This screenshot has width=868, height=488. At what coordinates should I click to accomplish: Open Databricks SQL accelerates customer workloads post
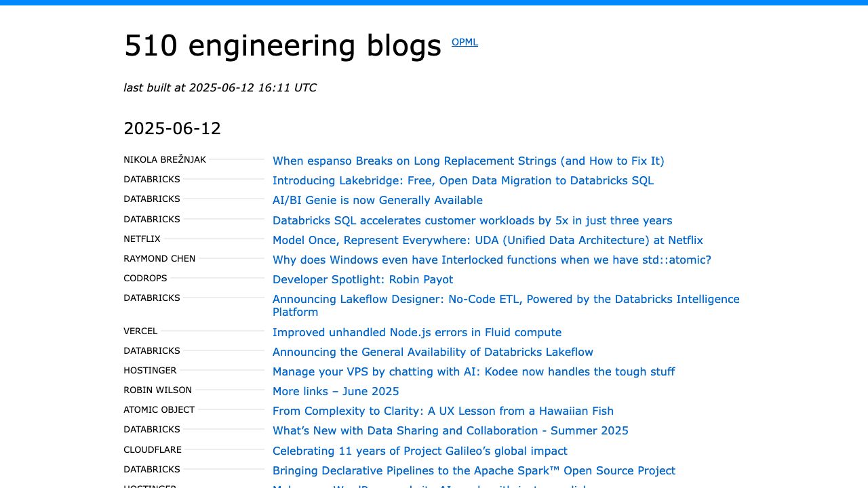coord(472,221)
